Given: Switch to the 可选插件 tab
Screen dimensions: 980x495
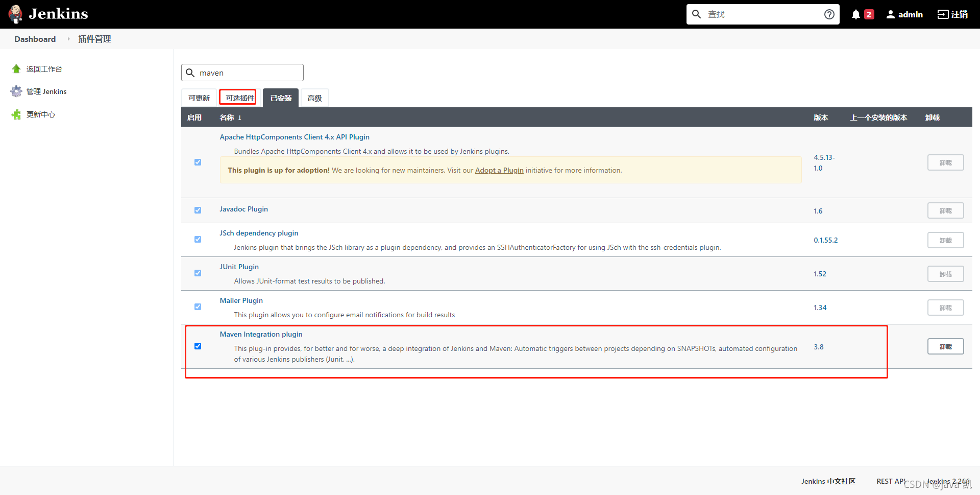Looking at the screenshot, I should point(240,98).
